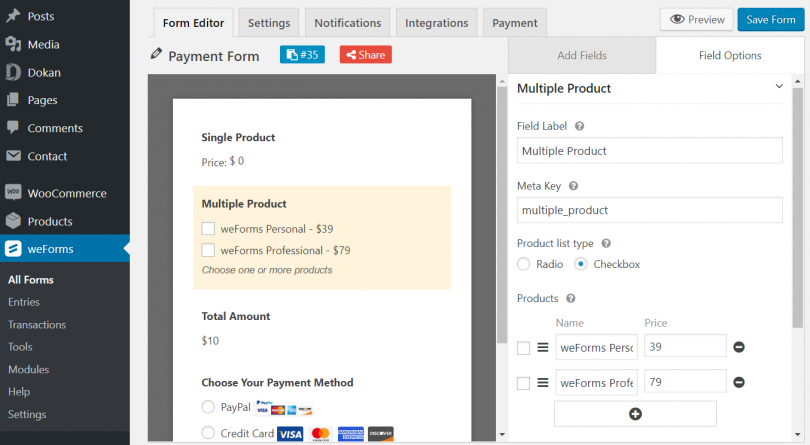
Task: Switch to Add Fields panel tab
Action: click(x=582, y=55)
